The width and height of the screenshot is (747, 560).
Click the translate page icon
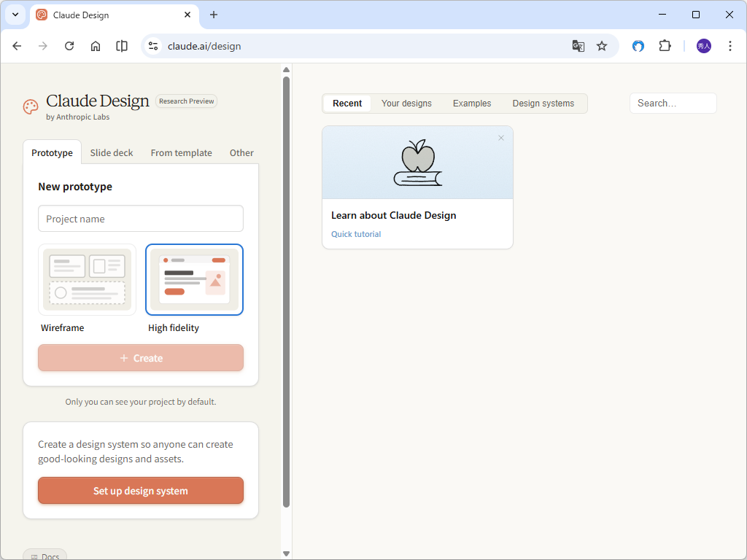pyautogui.click(x=578, y=46)
